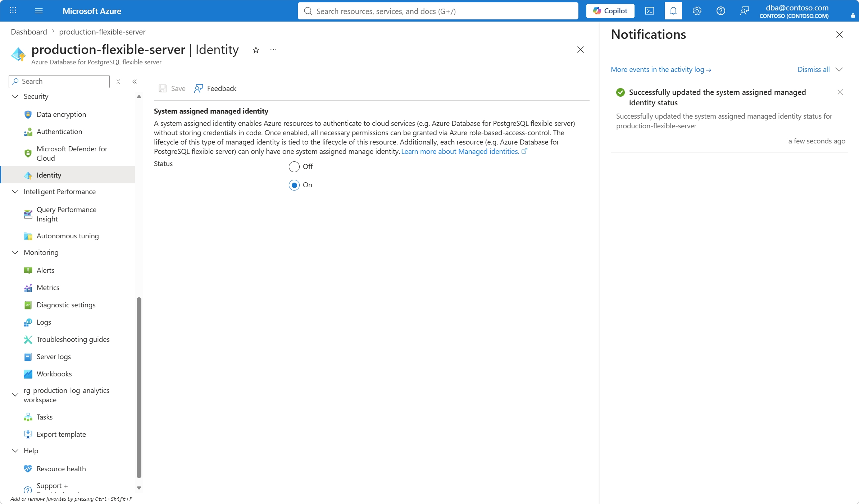The image size is (859, 504).
Task: Select the On status radio button
Action: pos(294,185)
